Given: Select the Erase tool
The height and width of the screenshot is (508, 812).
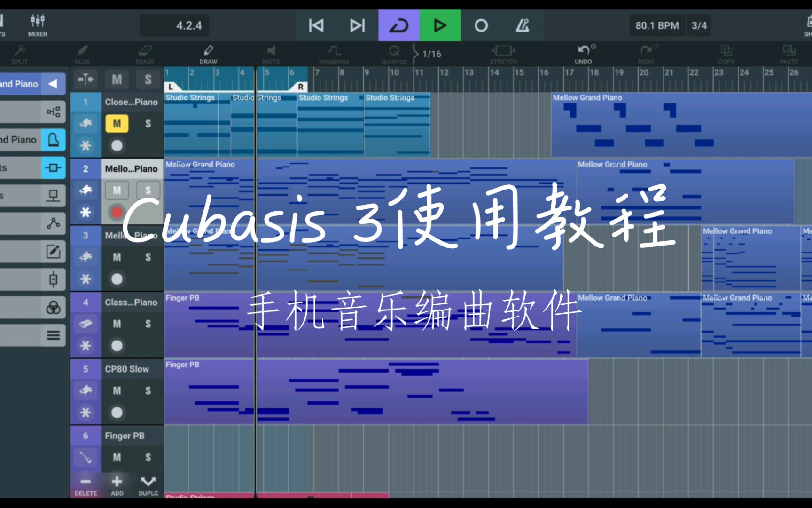Looking at the screenshot, I should 145,54.
